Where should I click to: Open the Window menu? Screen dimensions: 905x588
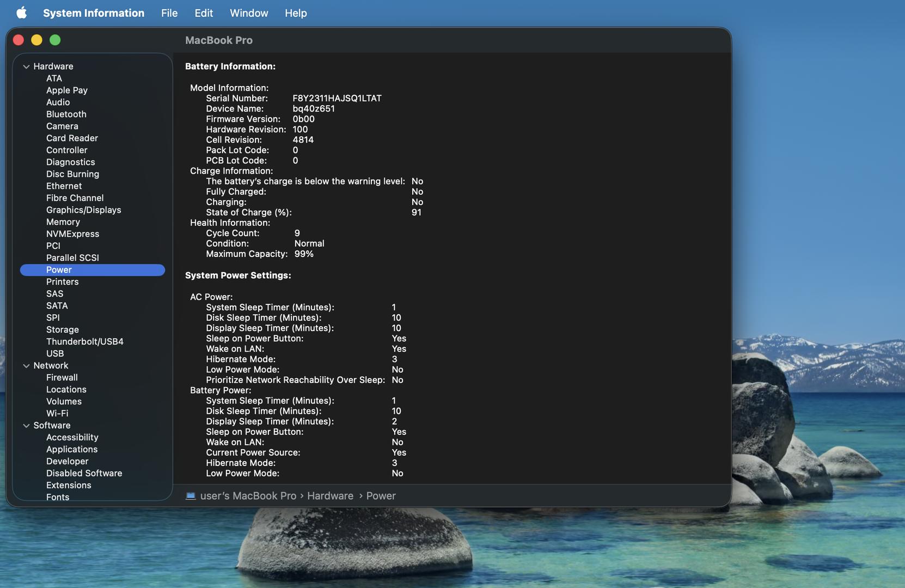[x=248, y=13]
